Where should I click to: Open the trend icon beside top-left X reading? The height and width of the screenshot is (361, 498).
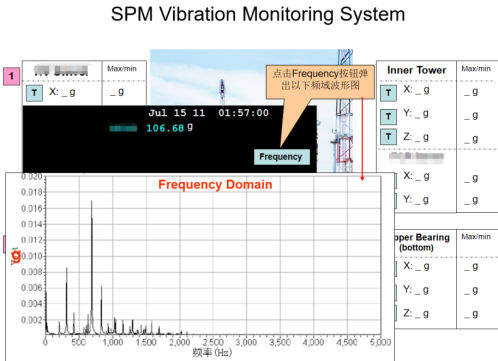pos(34,93)
